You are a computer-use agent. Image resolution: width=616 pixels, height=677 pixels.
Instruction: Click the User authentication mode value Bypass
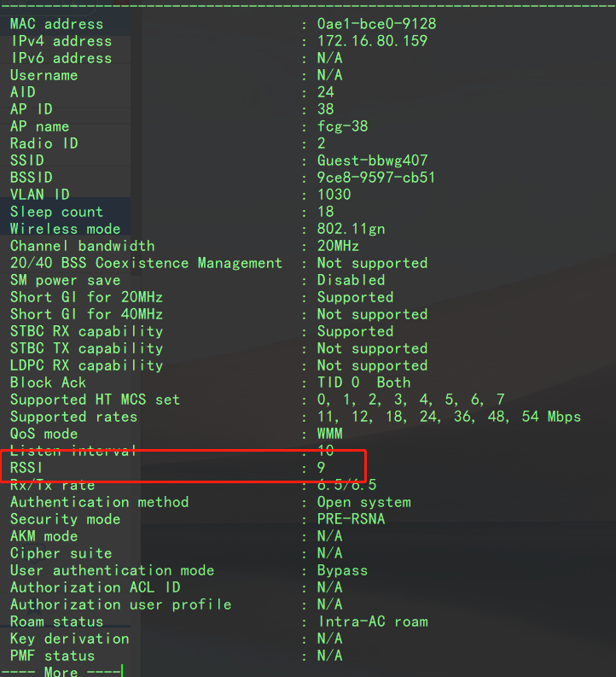click(342, 570)
